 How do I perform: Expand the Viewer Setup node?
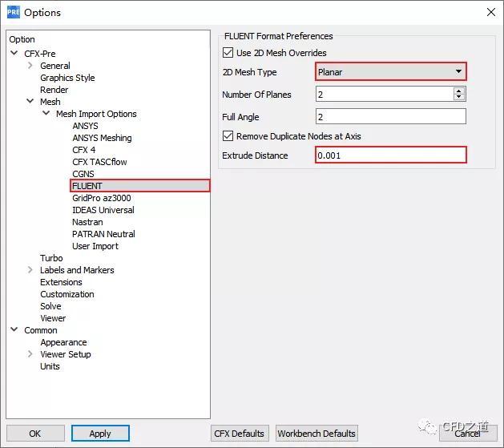click(30, 354)
